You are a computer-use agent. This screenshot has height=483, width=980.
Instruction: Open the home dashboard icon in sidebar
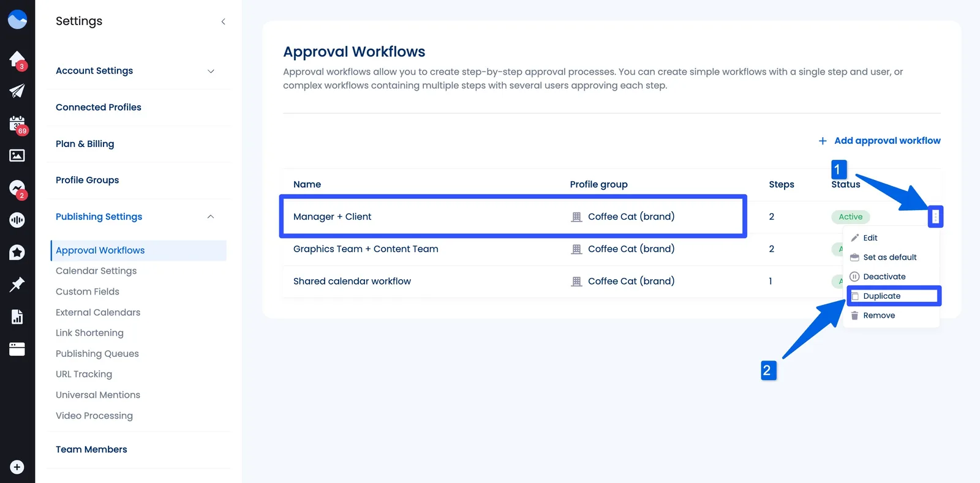pos(17,59)
